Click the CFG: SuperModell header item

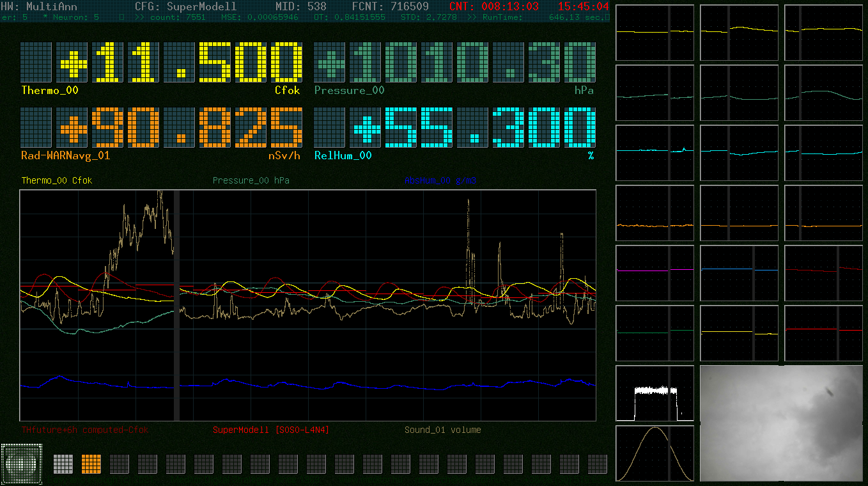[x=186, y=6]
